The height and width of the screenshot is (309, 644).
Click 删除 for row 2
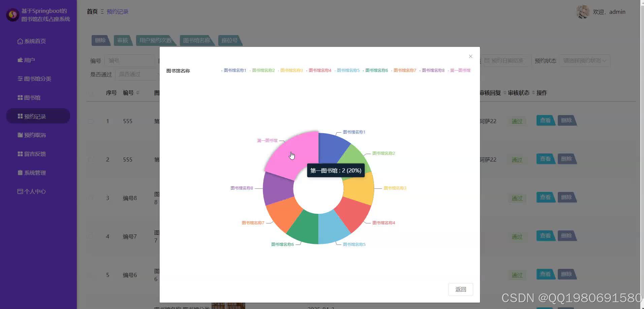tap(567, 159)
